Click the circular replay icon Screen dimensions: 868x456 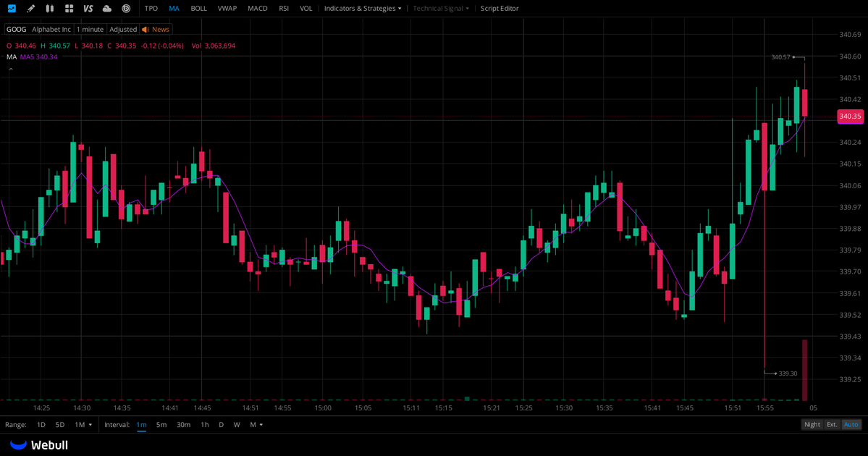(126, 8)
